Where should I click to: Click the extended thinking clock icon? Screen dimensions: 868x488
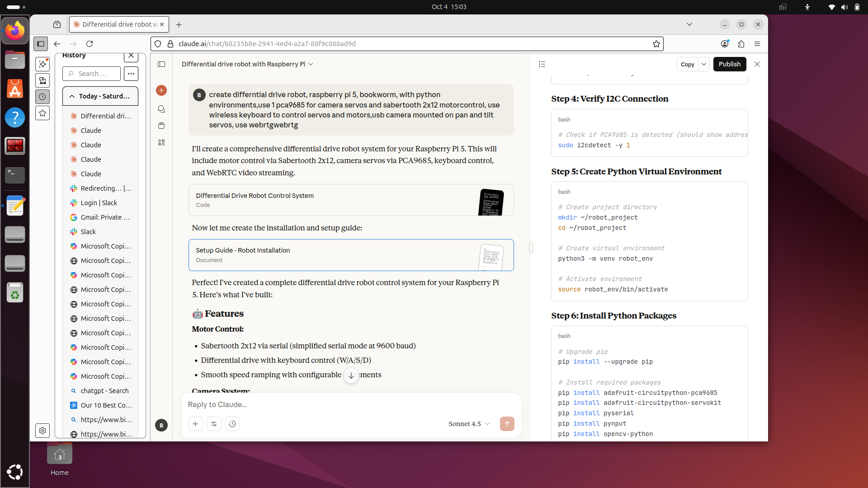[x=232, y=424]
